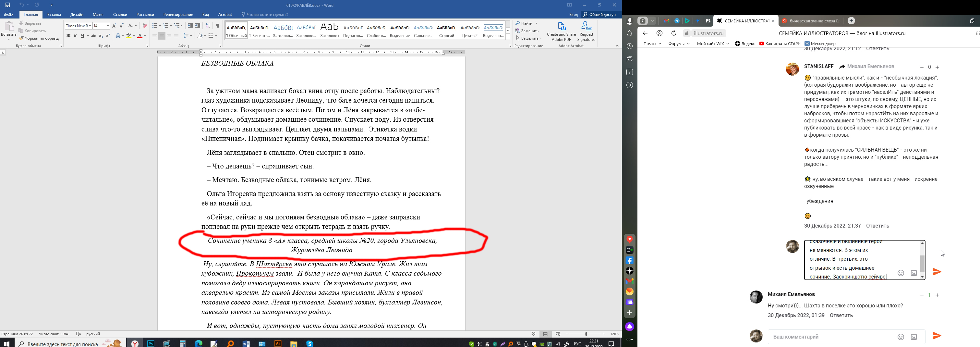Save the Word document with floppy icon
980x347 pixels.
point(7,5)
